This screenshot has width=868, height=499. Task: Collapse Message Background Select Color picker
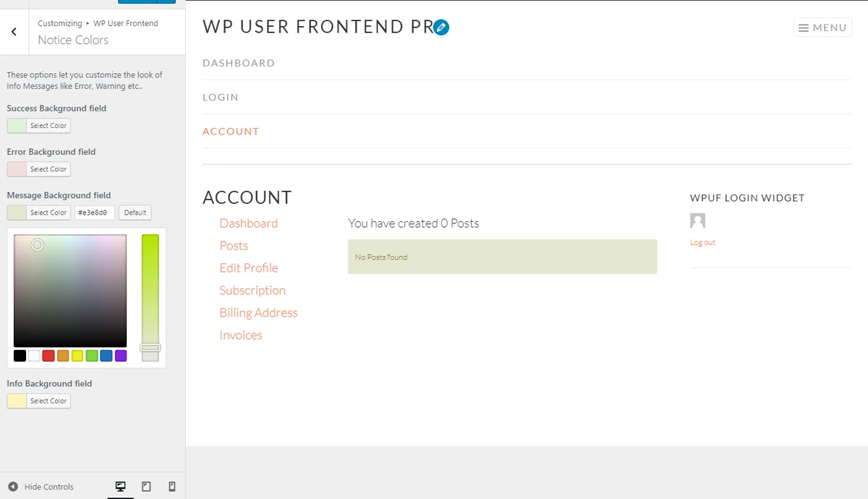[x=39, y=213]
